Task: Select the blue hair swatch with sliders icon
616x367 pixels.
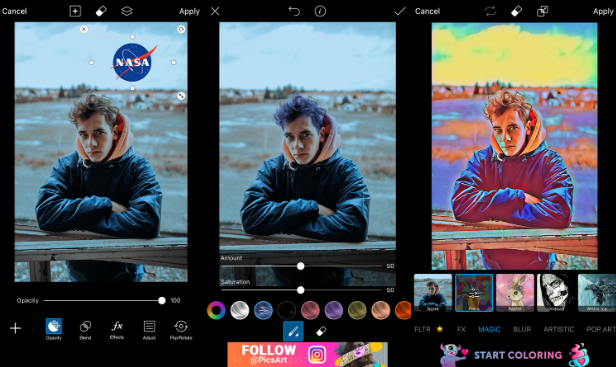Action: pos(263,310)
